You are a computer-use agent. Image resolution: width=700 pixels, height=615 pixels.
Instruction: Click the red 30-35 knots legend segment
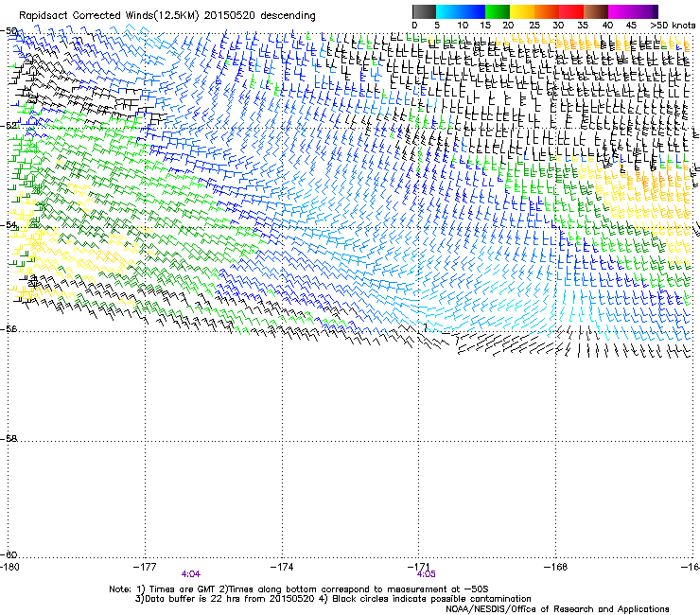(571, 11)
